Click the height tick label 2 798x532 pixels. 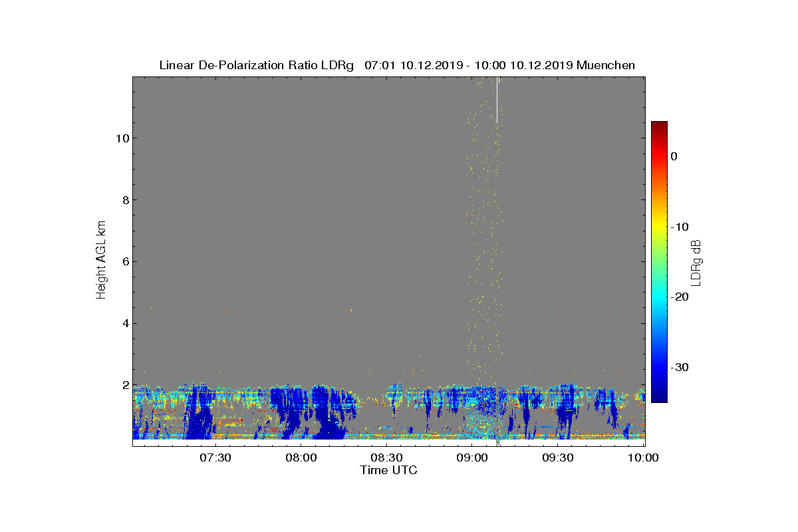point(124,386)
